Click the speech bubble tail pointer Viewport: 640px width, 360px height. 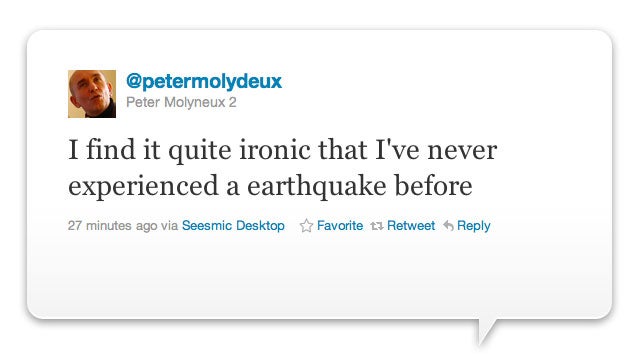(487, 331)
